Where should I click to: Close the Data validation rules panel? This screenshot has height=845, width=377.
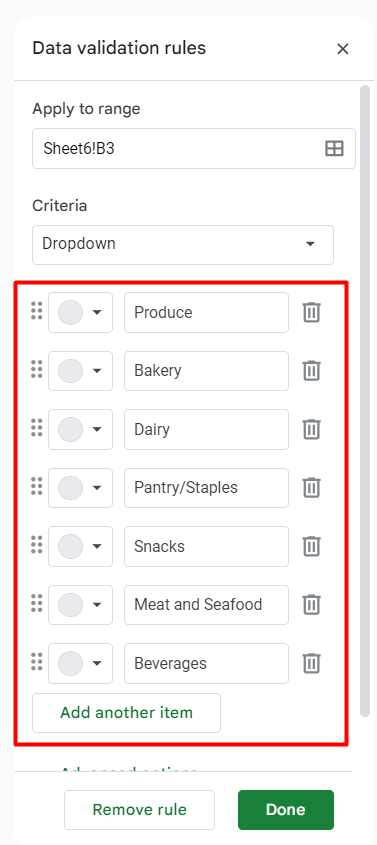[x=343, y=49]
